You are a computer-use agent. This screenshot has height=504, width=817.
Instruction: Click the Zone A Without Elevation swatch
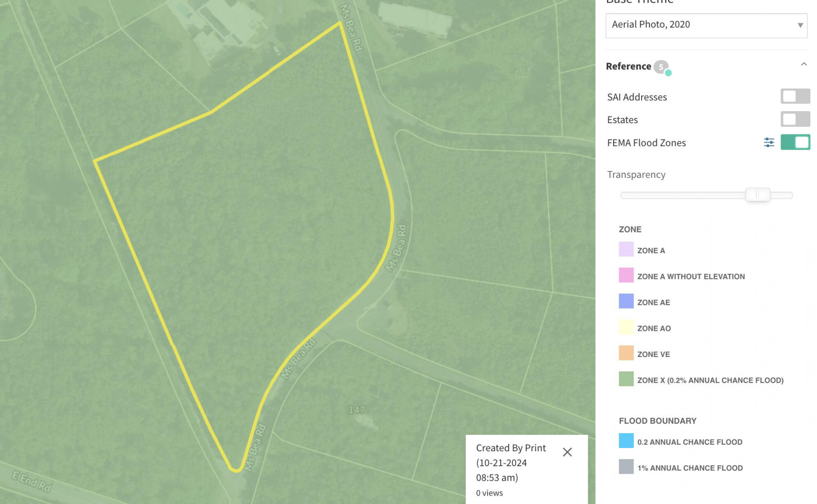pos(626,275)
